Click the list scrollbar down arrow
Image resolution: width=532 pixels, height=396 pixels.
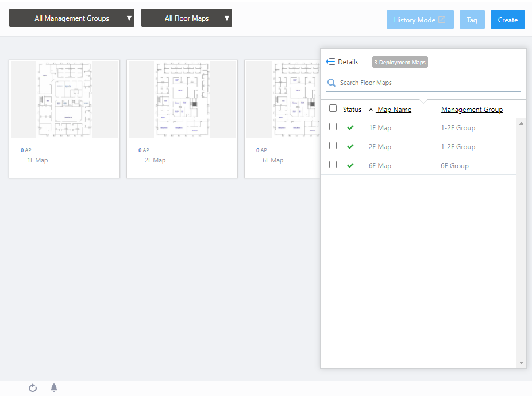[521, 363]
